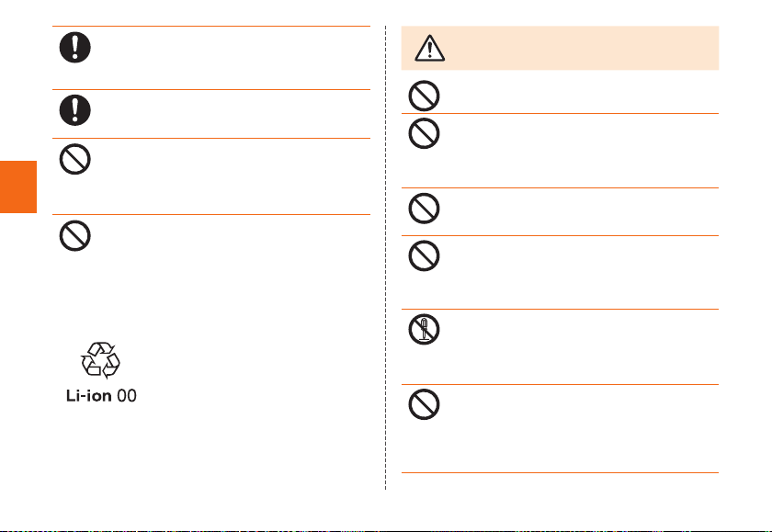
Task: Click prohibition icon just above the no-disassembly icon
Action: [x=424, y=255]
